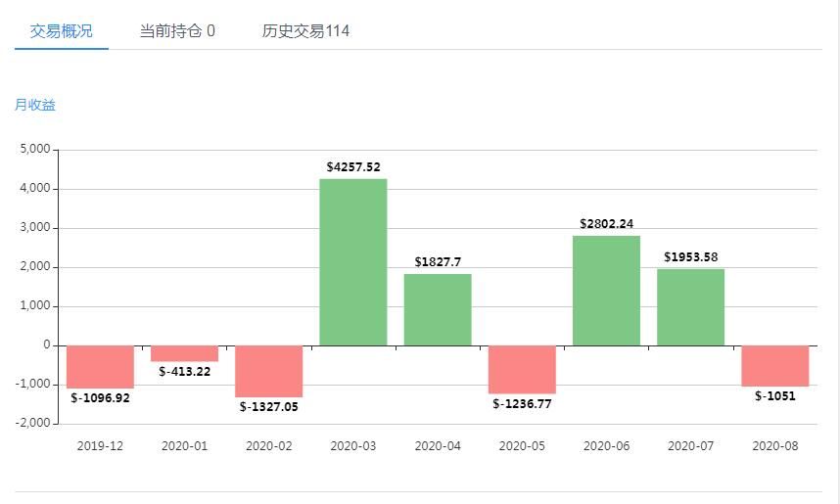840x504 pixels.
Task: Click the $4257.52 value label
Action: (353, 167)
